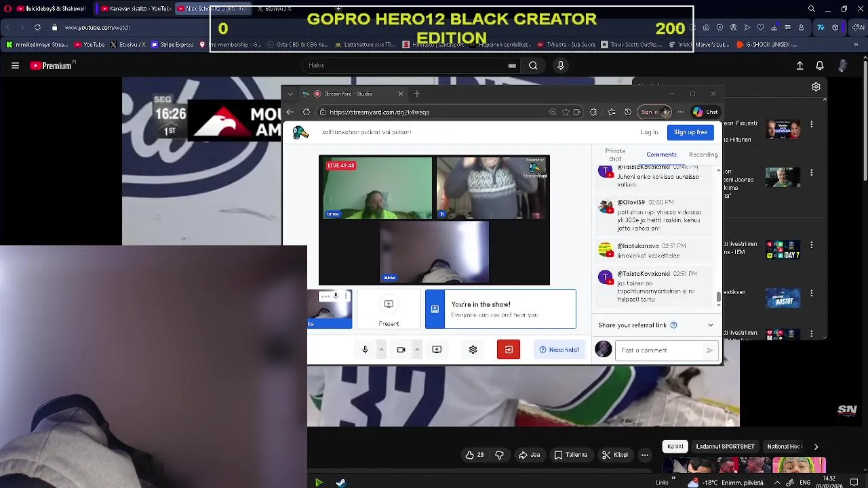Open weather widget showing -18°C

tap(727, 483)
